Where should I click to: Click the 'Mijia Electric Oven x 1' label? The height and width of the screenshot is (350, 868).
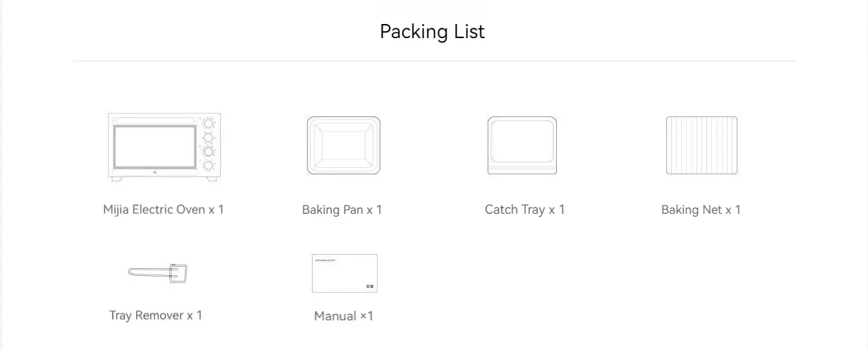(x=164, y=210)
